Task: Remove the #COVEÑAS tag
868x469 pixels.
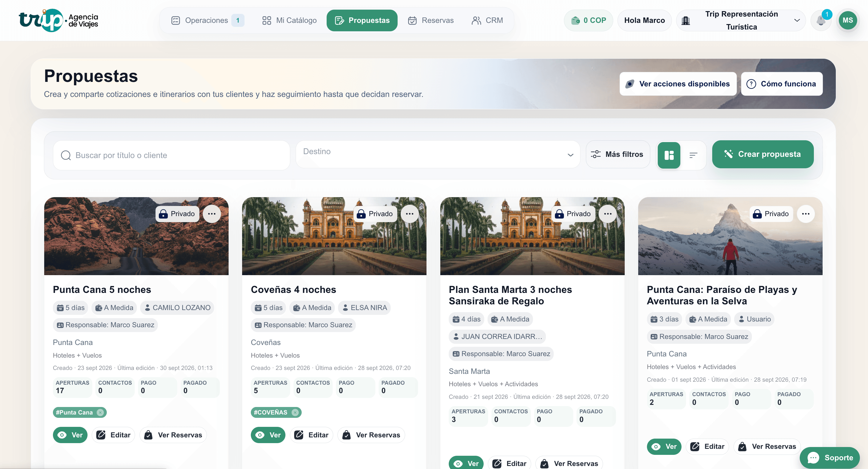Action: (295, 412)
